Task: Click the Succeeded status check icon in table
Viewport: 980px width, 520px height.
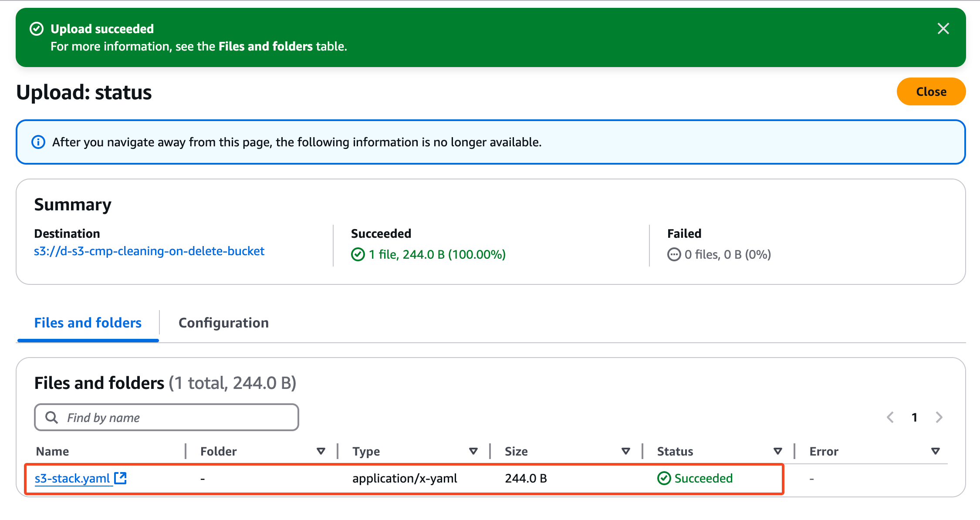Action: (x=664, y=478)
